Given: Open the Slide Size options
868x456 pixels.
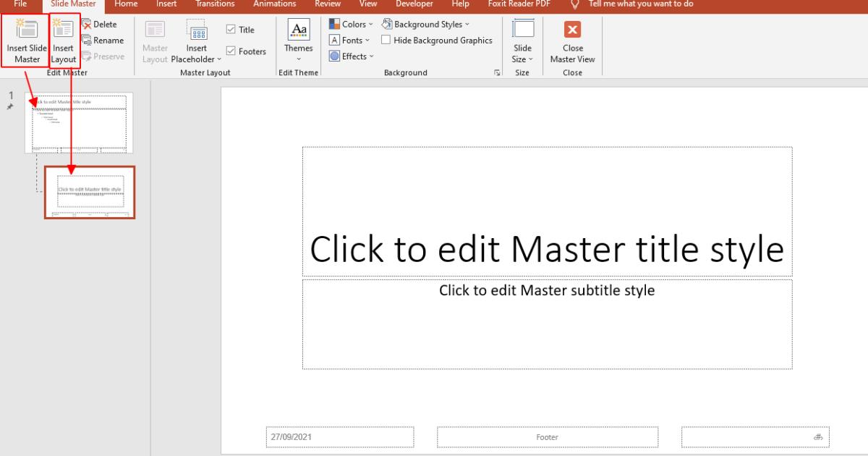Looking at the screenshot, I should 522,43.
